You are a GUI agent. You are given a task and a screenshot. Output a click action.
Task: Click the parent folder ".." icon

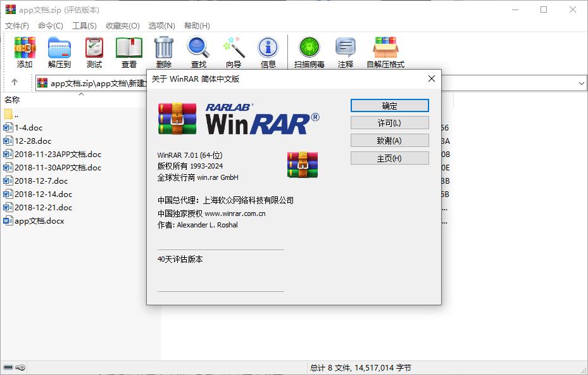tap(9, 114)
